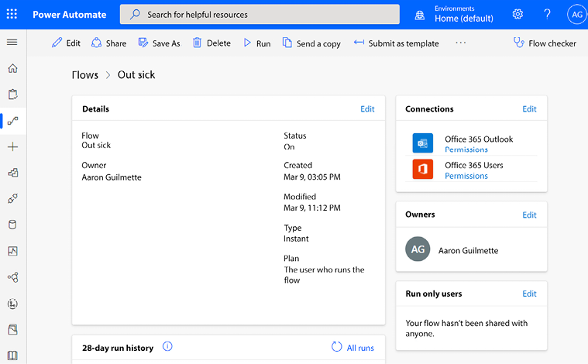Click Edit in the command bar
This screenshot has height=364, width=588.
click(x=66, y=43)
